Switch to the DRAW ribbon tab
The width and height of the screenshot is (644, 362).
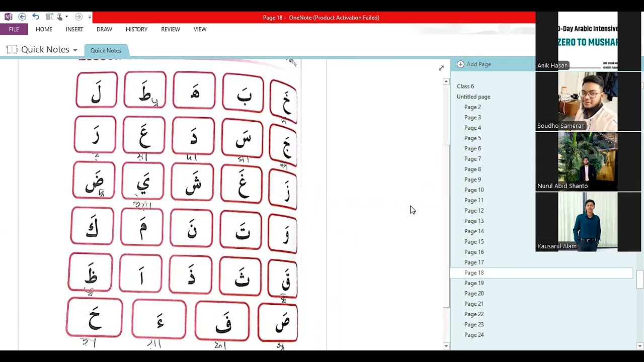(104, 29)
